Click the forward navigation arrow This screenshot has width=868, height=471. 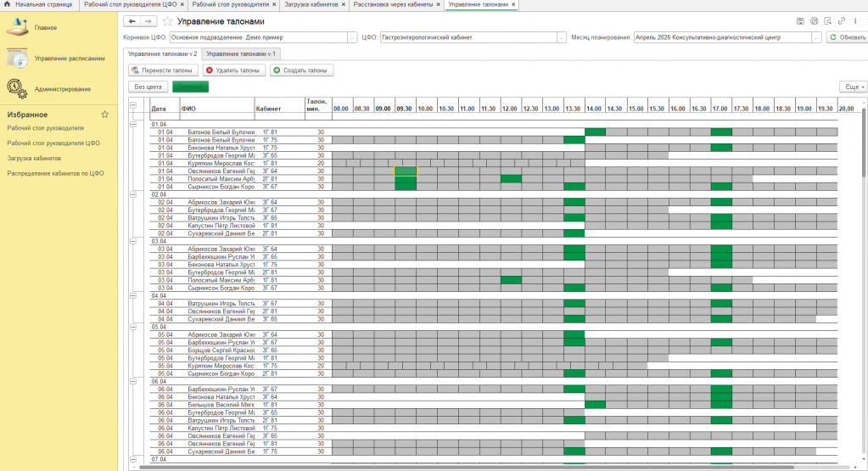(148, 20)
